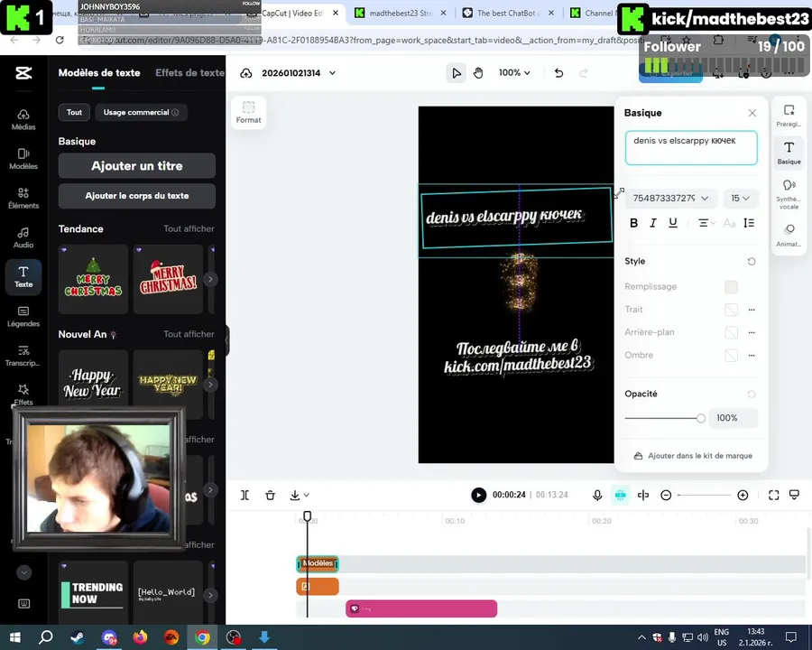Click the text content input field
The height and width of the screenshot is (650, 812).
point(691,148)
